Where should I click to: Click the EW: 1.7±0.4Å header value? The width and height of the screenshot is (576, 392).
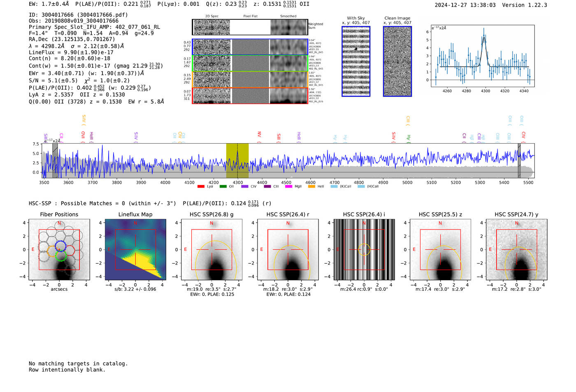tap(49, 4)
